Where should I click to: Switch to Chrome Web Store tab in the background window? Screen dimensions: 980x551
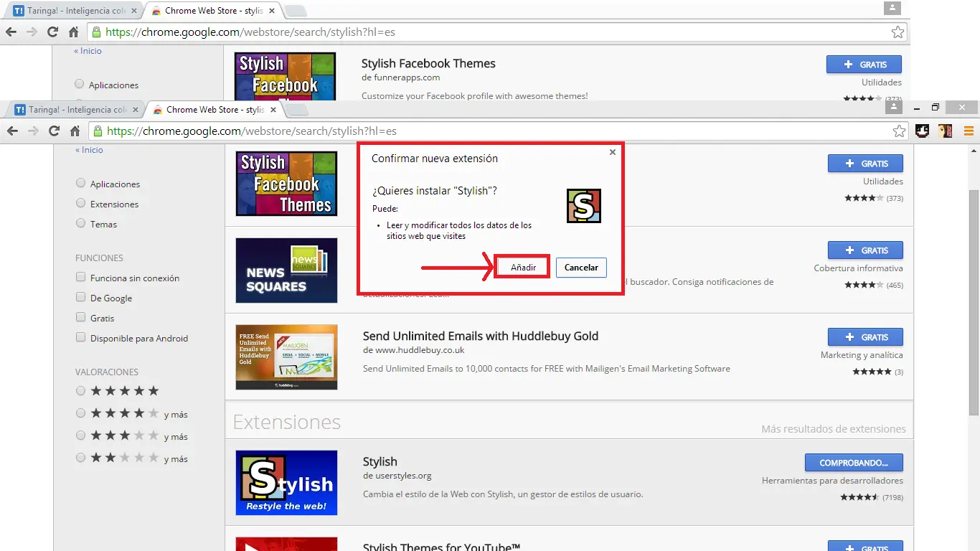[x=212, y=11]
